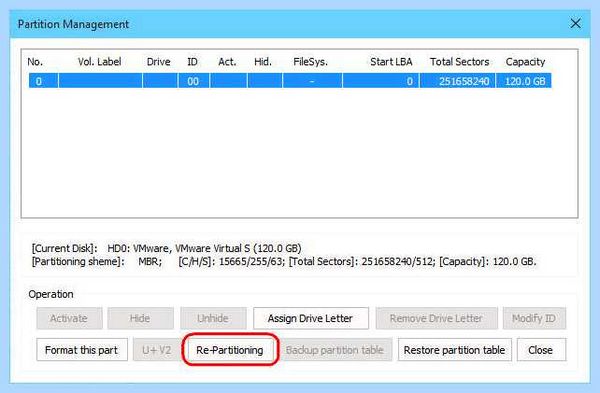Click the Re-Partitioning button
600x393 pixels.
tap(230, 350)
